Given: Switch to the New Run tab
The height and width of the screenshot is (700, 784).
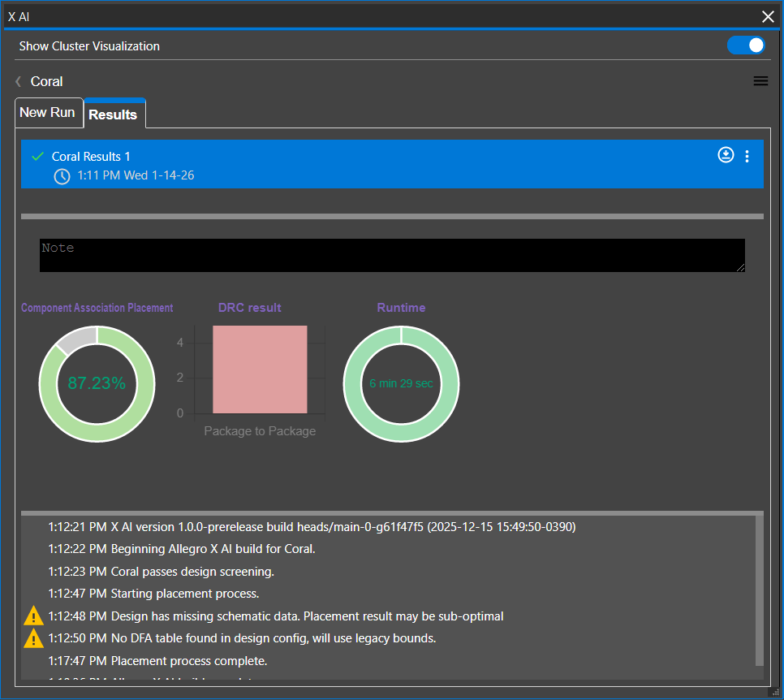Looking at the screenshot, I should (x=47, y=113).
